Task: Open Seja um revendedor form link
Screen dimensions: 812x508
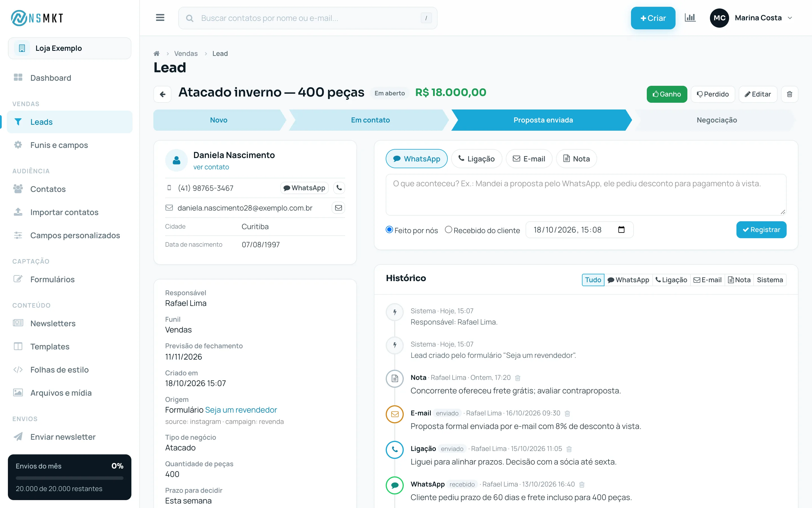Action: [241, 410]
